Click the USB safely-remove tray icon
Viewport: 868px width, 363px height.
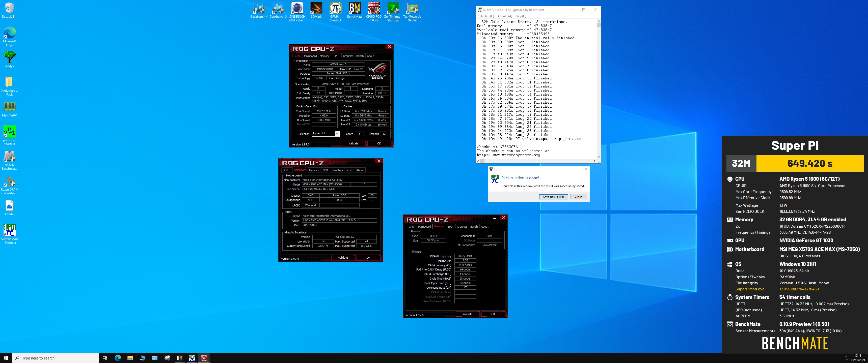(x=846, y=358)
